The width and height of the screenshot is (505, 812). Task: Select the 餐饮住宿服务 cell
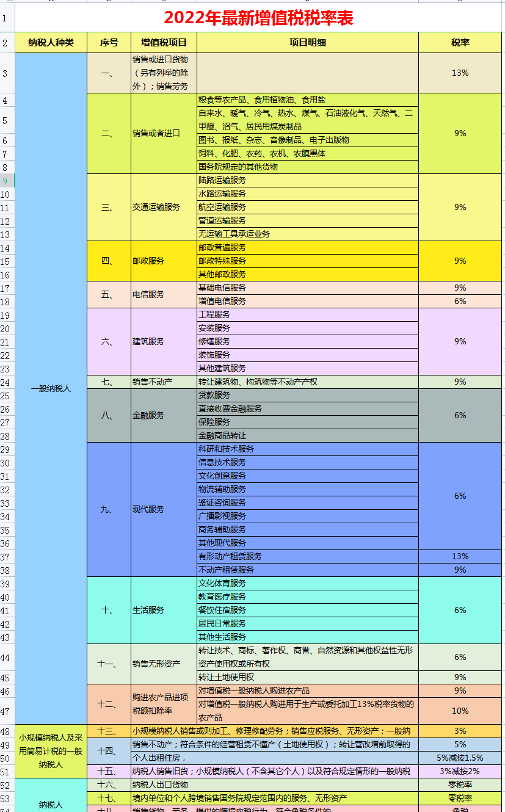coord(307,610)
